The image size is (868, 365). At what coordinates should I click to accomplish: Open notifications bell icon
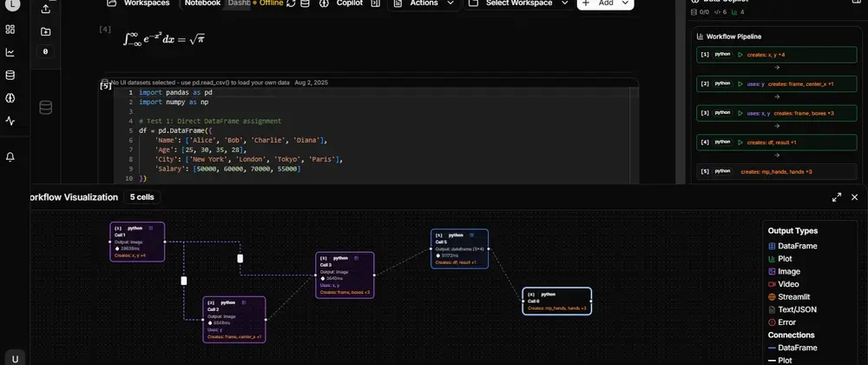(10, 157)
